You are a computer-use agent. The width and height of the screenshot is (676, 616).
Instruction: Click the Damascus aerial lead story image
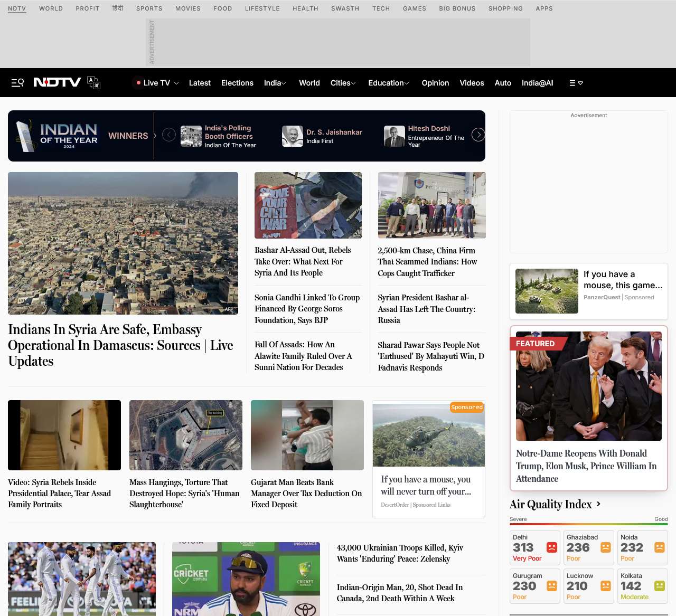click(123, 243)
